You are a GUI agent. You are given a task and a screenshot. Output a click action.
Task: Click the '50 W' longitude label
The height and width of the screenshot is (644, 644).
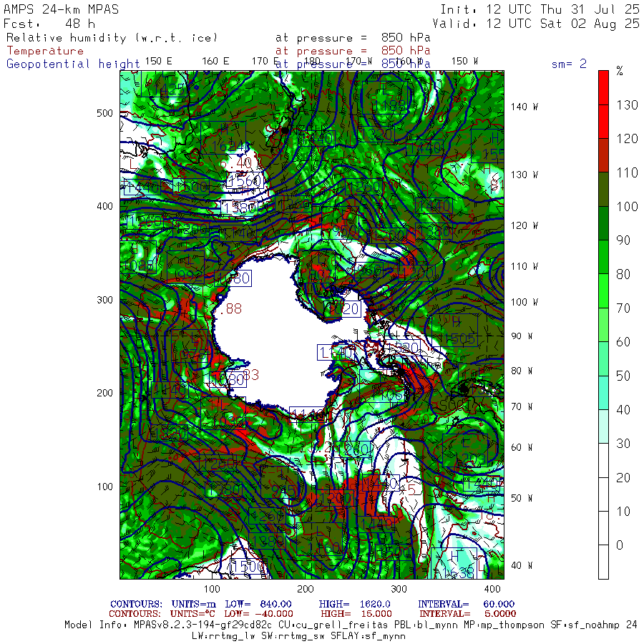click(x=522, y=498)
